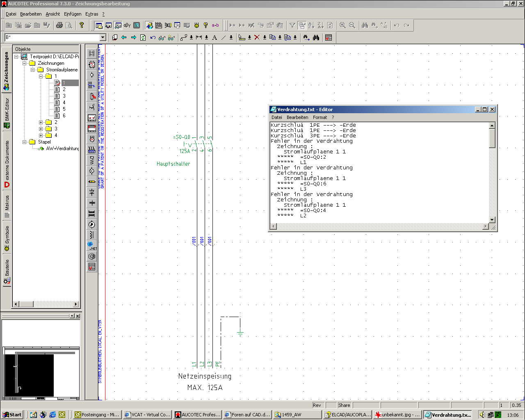Switch to the Makros side tab
Viewport: 525px width, 420px height.
[7, 206]
